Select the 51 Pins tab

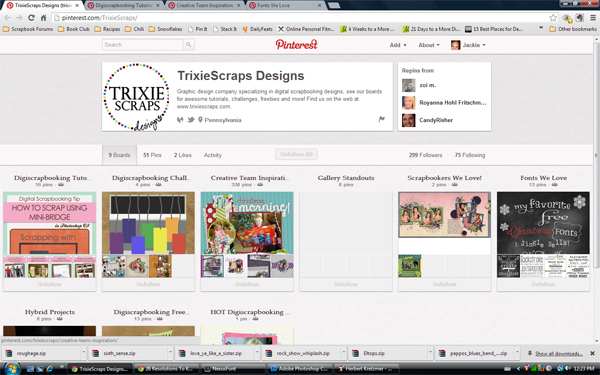[152, 155]
